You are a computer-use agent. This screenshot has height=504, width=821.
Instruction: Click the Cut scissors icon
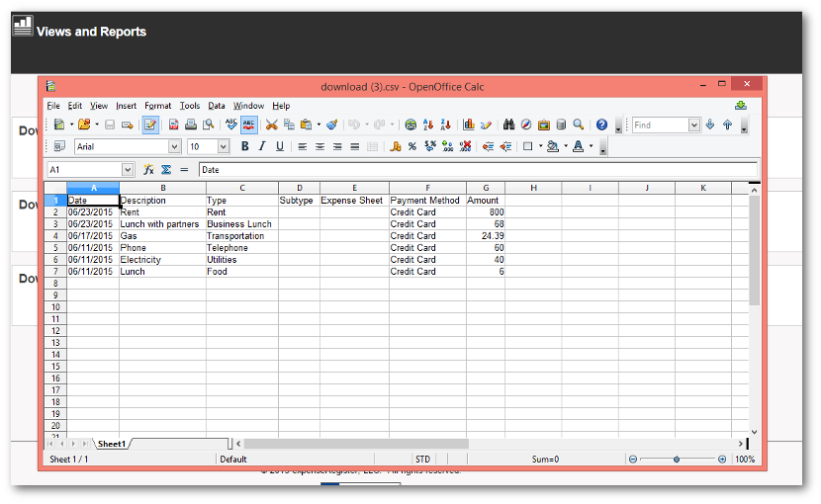click(271, 125)
